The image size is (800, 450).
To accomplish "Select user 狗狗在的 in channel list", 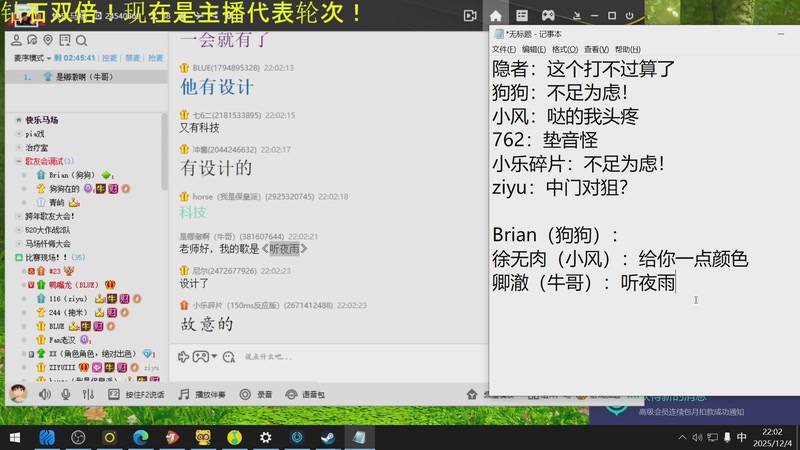I will 64,189.
